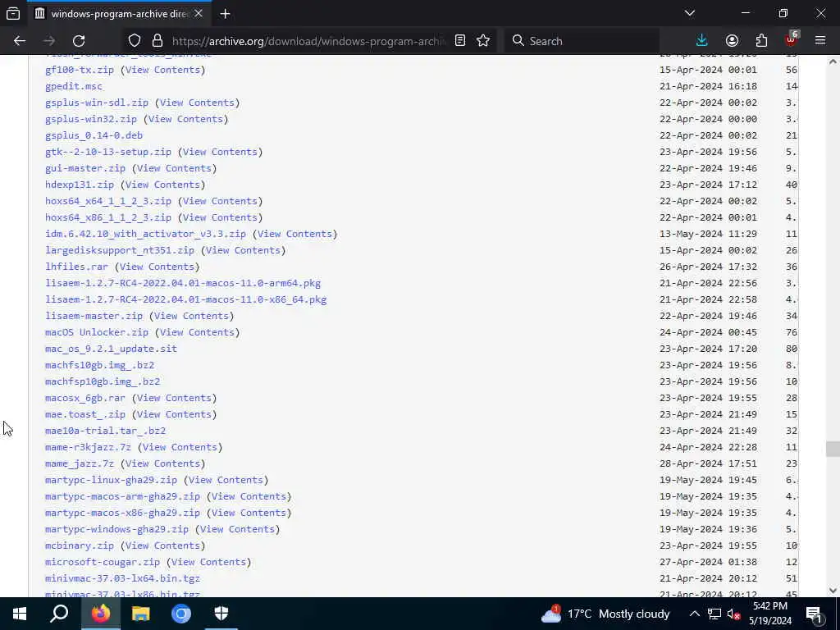
Task: Go back to the previous page
Action: click(x=20, y=41)
